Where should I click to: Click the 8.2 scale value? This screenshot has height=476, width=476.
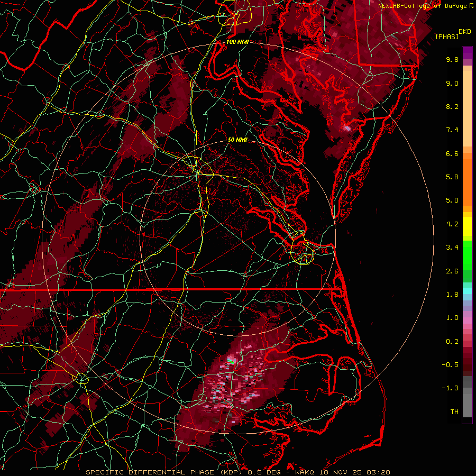(452, 106)
